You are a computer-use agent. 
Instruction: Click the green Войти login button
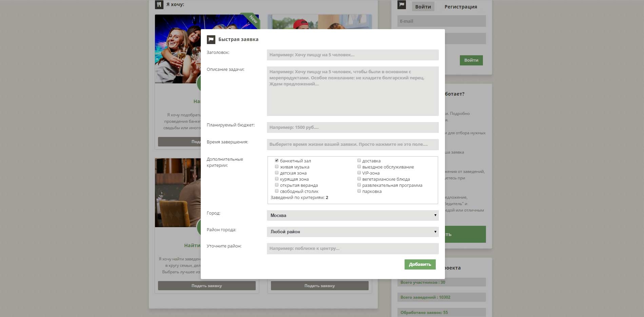471,60
